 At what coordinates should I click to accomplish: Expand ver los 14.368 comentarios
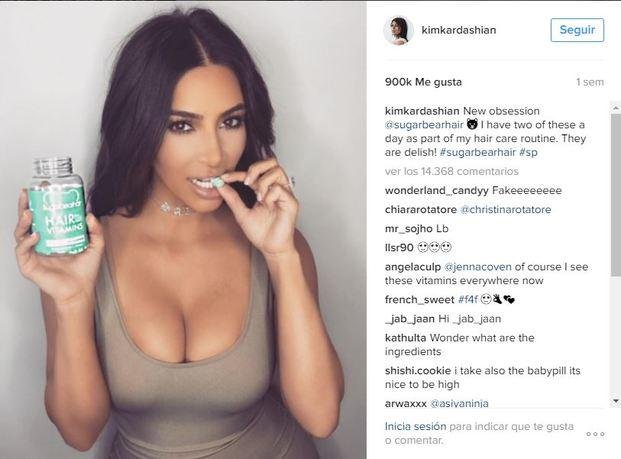[x=451, y=171]
